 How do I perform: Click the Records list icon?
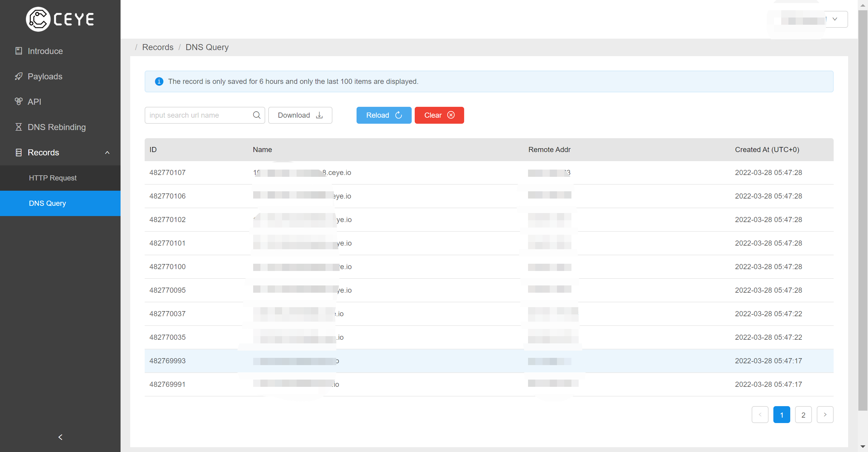coord(18,152)
